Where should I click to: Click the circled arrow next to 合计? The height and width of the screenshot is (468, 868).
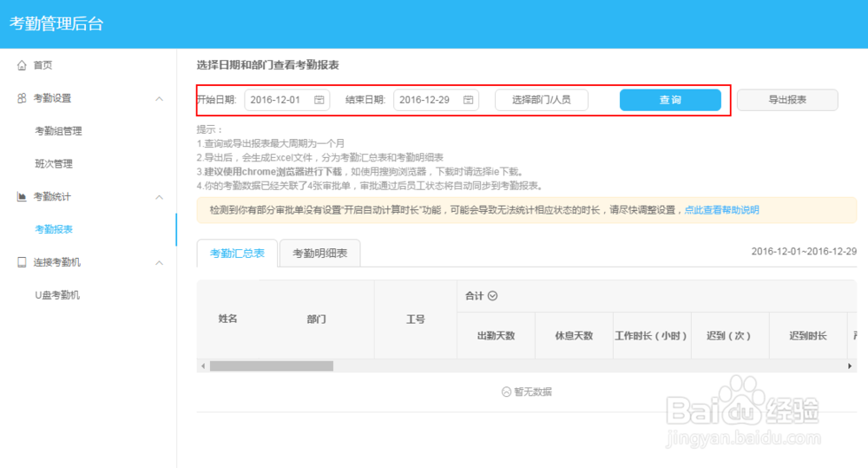(x=493, y=296)
